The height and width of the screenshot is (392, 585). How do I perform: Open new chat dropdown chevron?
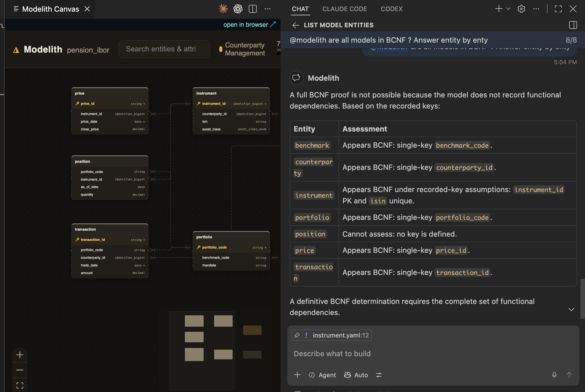(508, 9)
